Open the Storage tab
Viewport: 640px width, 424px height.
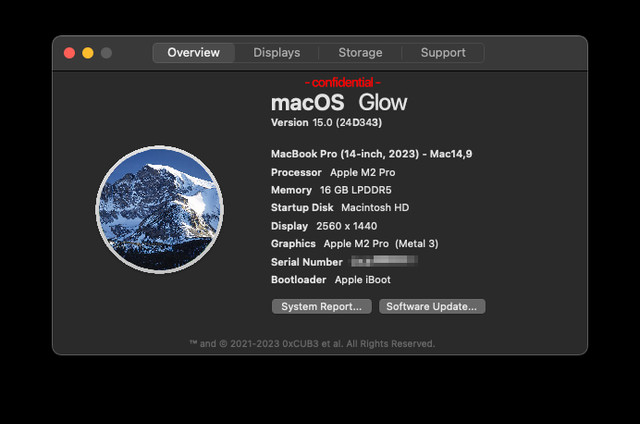360,53
